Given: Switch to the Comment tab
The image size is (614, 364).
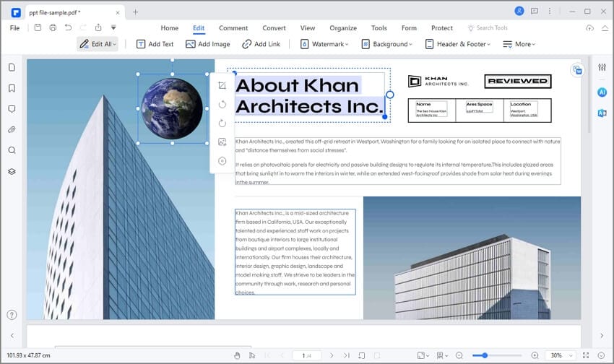Looking at the screenshot, I should point(233,27).
